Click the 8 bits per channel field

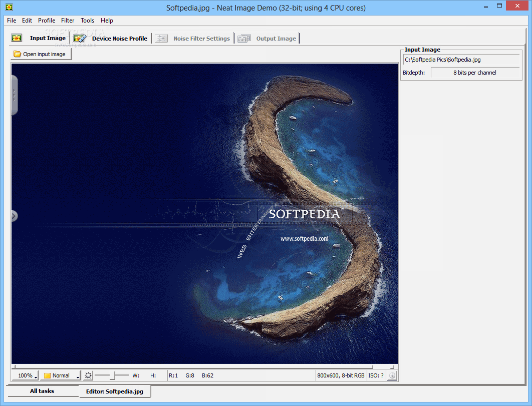coord(475,73)
